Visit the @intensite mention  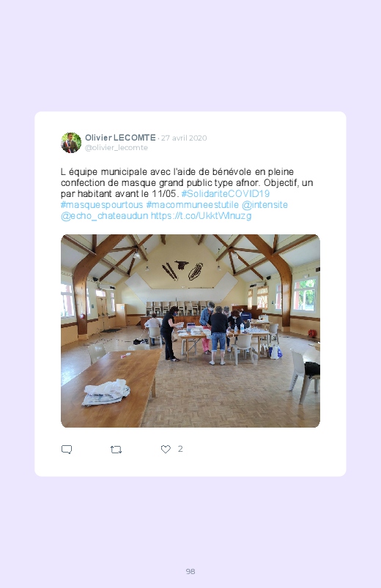click(x=265, y=205)
